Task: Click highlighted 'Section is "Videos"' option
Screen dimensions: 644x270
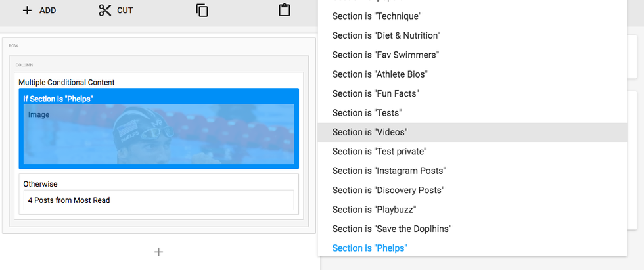Action: point(370,132)
